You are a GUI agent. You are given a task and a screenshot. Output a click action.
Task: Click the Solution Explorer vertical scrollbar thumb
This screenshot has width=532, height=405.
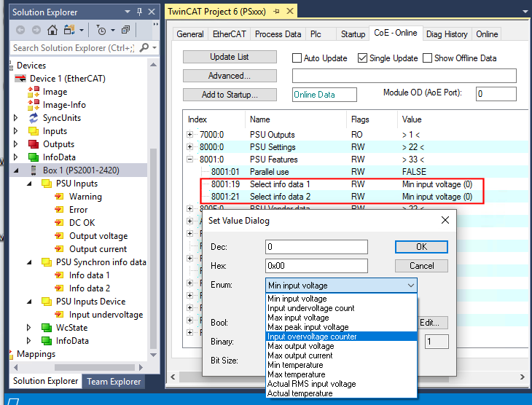pos(153,248)
